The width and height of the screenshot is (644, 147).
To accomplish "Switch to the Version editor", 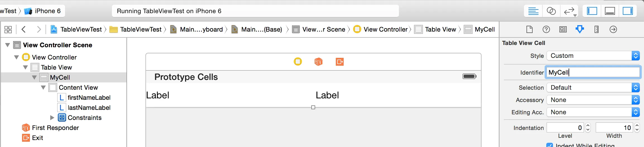I will click(x=569, y=11).
